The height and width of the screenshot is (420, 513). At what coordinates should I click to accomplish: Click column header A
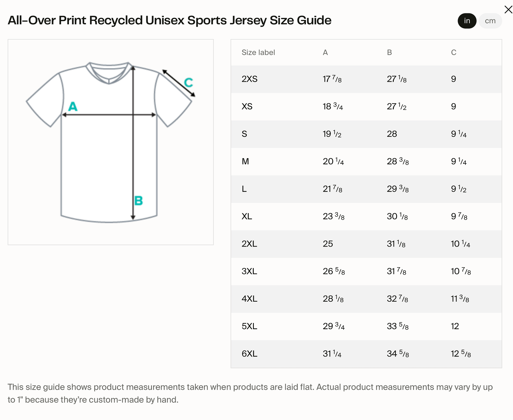pos(325,52)
